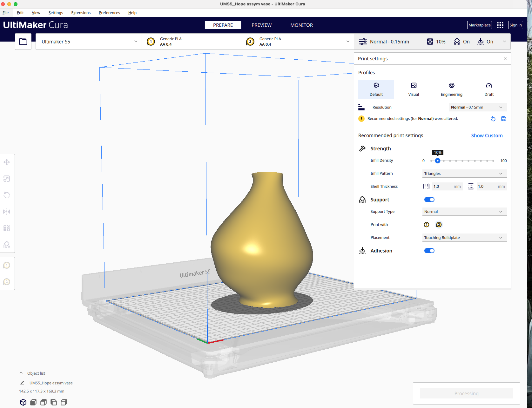Select the Support Blocker tool
This screenshot has width=532, height=408.
coord(7,244)
